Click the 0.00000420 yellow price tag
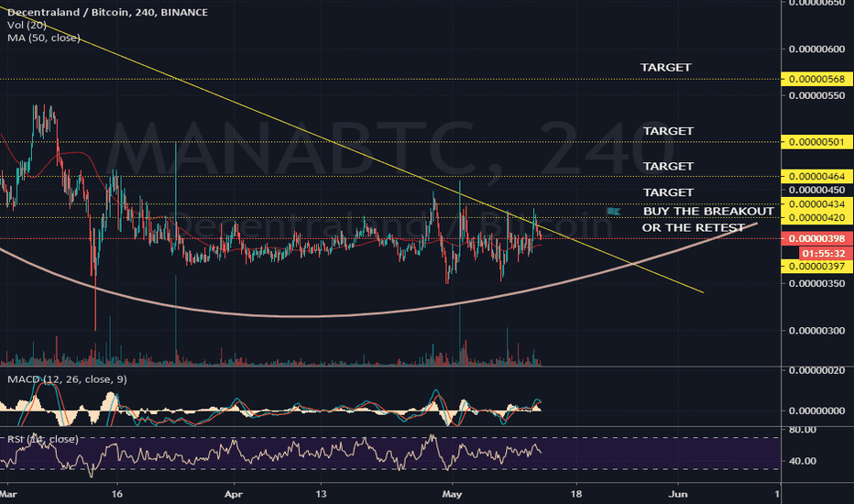The height and width of the screenshot is (504, 854). [x=817, y=218]
